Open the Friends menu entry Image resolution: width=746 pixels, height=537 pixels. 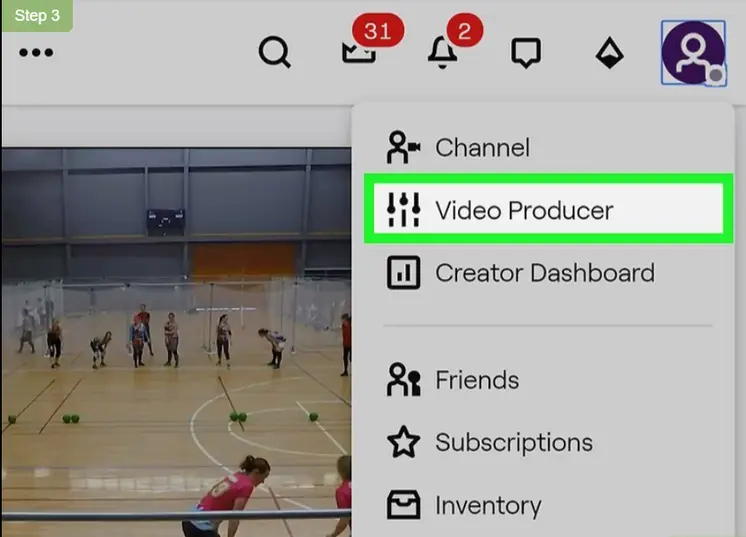[x=476, y=380]
